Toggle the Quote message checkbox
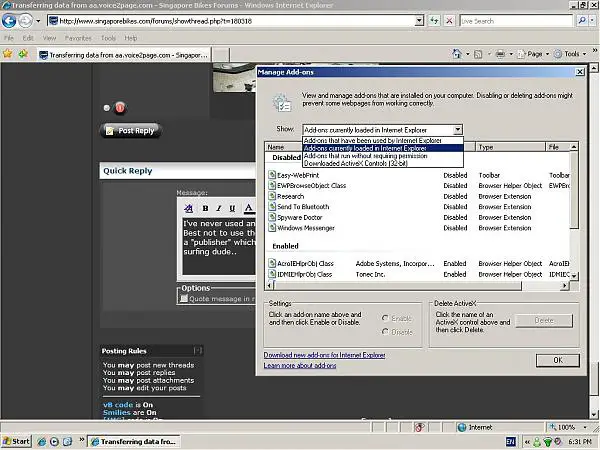This screenshot has height=450, width=600. pos(184,298)
